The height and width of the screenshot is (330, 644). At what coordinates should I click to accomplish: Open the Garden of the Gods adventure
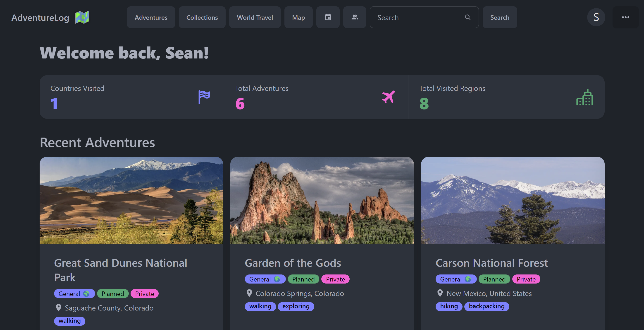coord(293,263)
